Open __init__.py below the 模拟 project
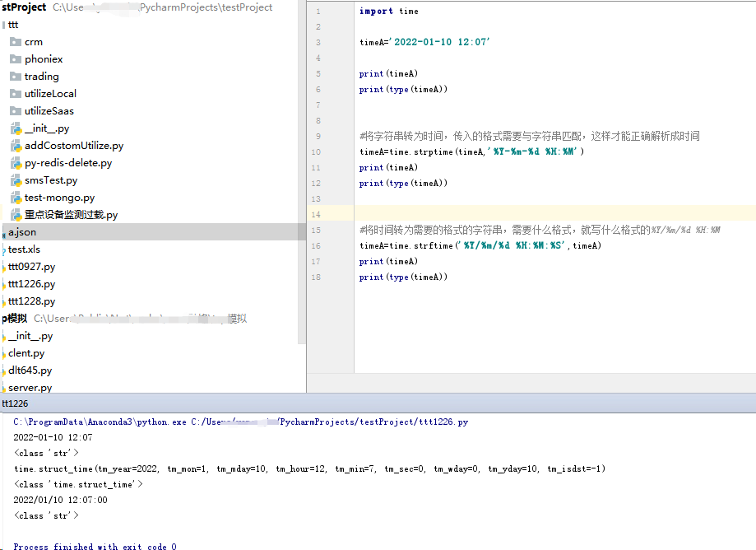Image resolution: width=756 pixels, height=550 pixels. tap(30, 336)
